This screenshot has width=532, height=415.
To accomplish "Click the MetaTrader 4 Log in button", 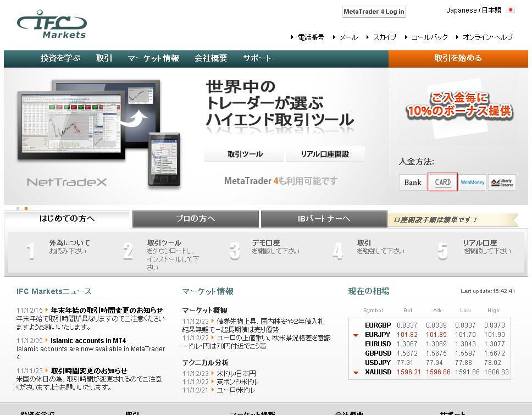I will (374, 12).
